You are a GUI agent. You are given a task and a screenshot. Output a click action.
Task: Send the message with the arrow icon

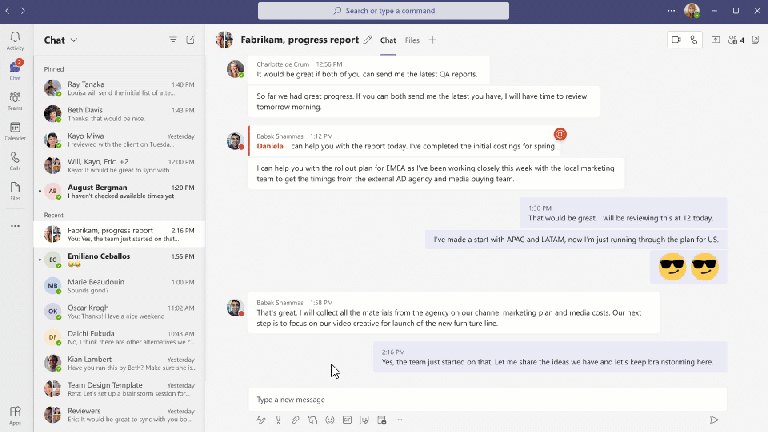(x=713, y=420)
